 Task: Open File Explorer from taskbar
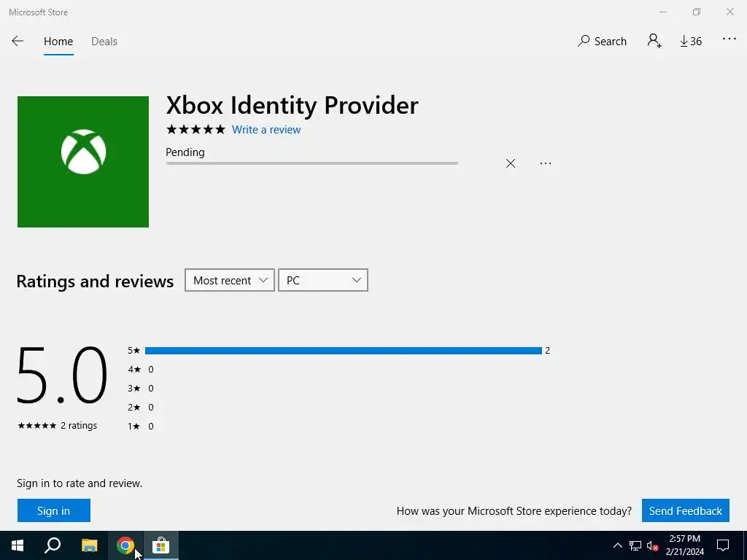(x=89, y=545)
